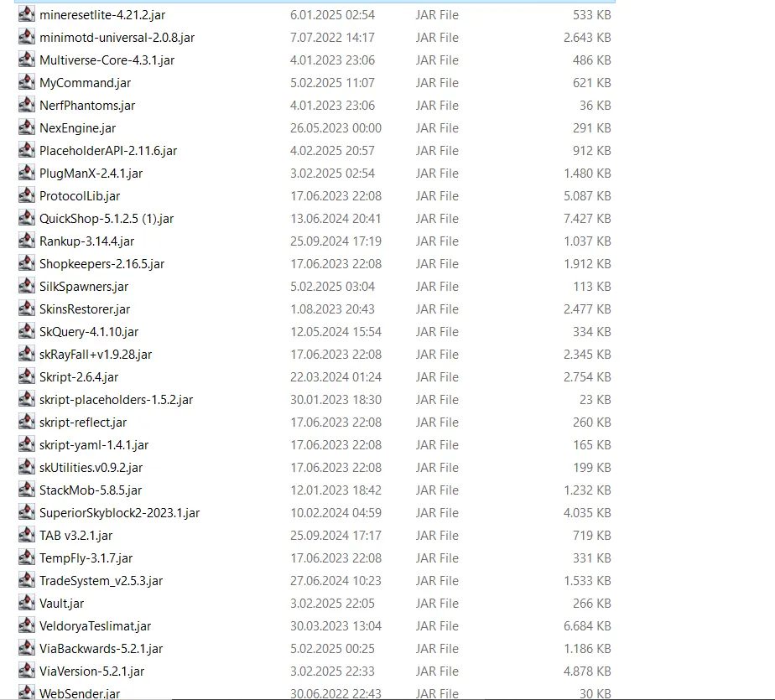Select the SuperiorSkyblock2-2023.1.jar file icon
This screenshot has width=775, height=700.
pos(27,513)
